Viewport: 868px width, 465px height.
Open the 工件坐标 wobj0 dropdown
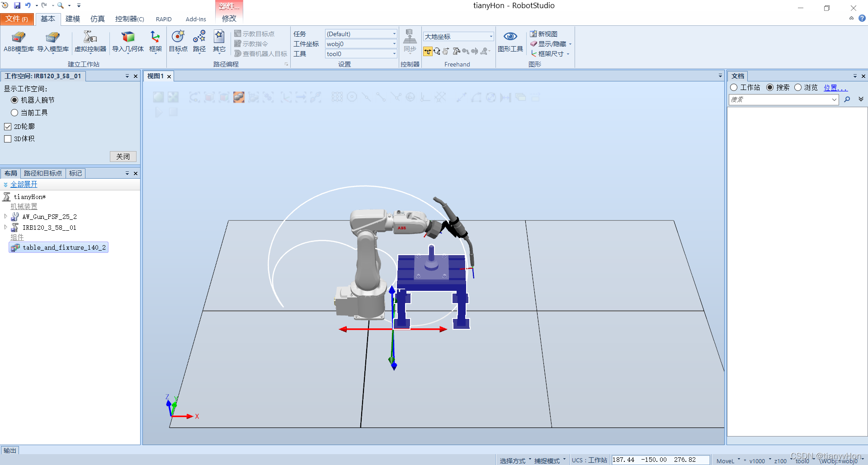click(394, 44)
